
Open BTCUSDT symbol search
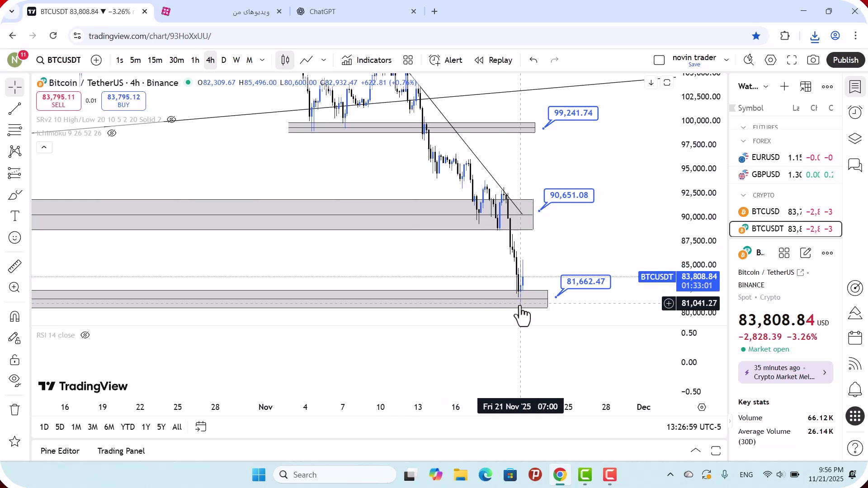pyautogui.click(x=59, y=60)
